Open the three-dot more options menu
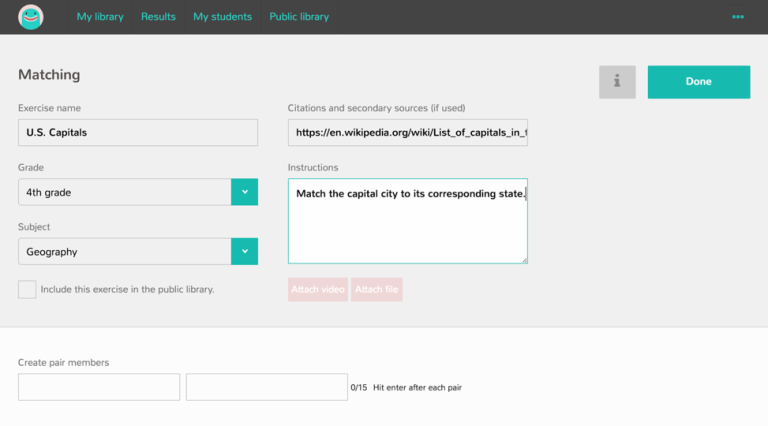The height and width of the screenshot is (426, 768). click(738, 17)
